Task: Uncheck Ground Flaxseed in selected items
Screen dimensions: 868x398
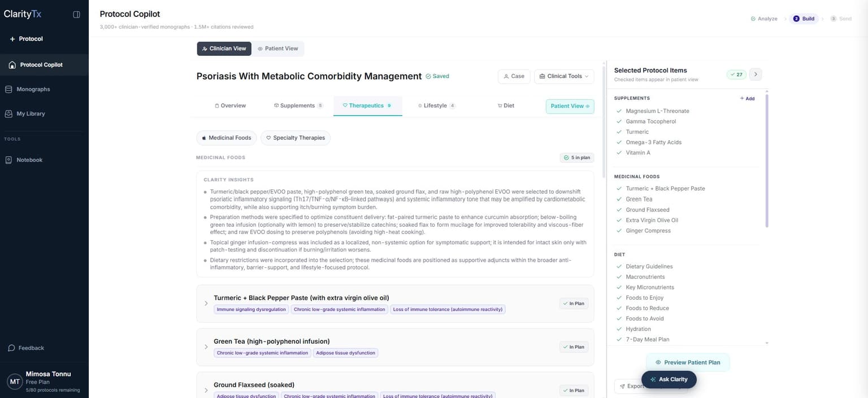Action: click(619, 210)
